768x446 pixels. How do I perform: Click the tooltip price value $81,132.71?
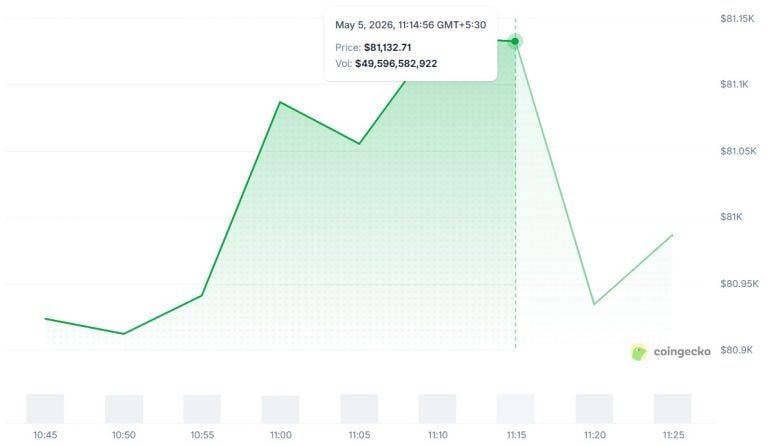387,47
